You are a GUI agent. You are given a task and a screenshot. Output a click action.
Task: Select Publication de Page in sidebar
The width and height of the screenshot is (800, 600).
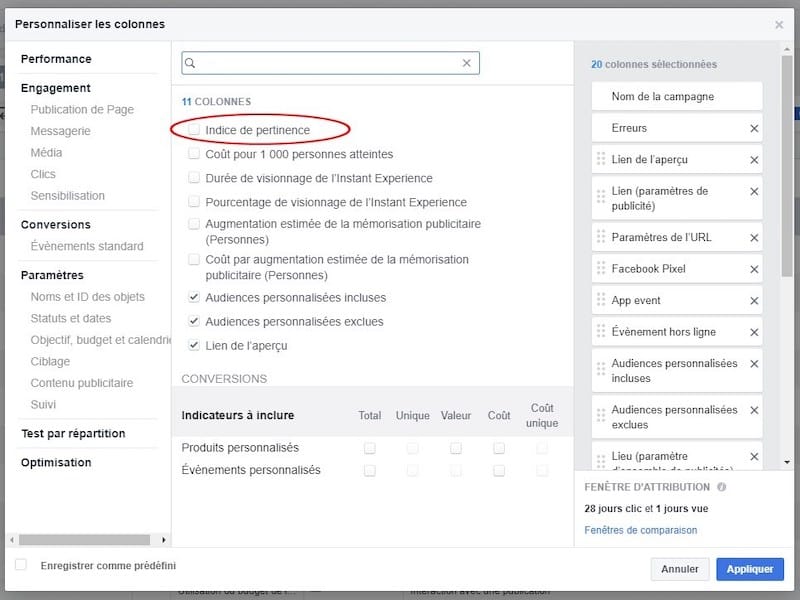82,110
